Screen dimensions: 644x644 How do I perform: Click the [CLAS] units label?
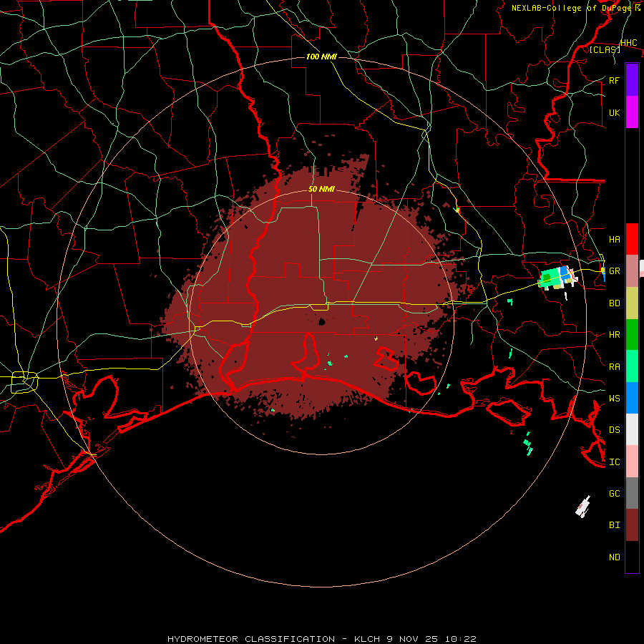[x=605, y=49]
